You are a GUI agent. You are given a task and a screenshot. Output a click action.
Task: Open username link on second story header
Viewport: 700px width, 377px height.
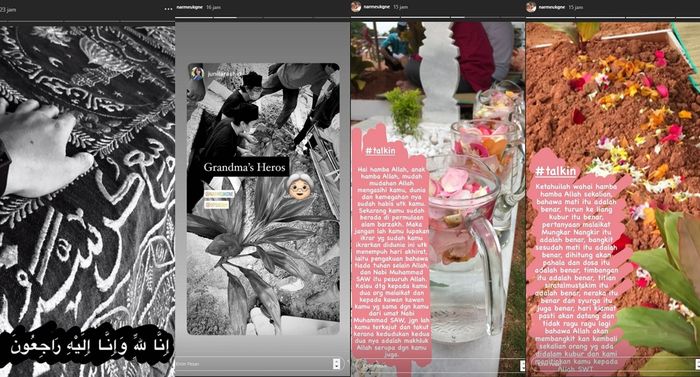[x=187, y=8]
